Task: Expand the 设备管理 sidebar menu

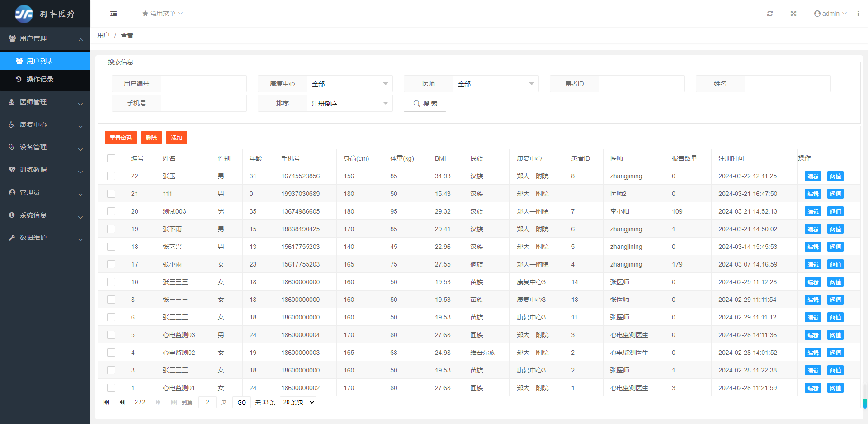Action: (45, 147)
